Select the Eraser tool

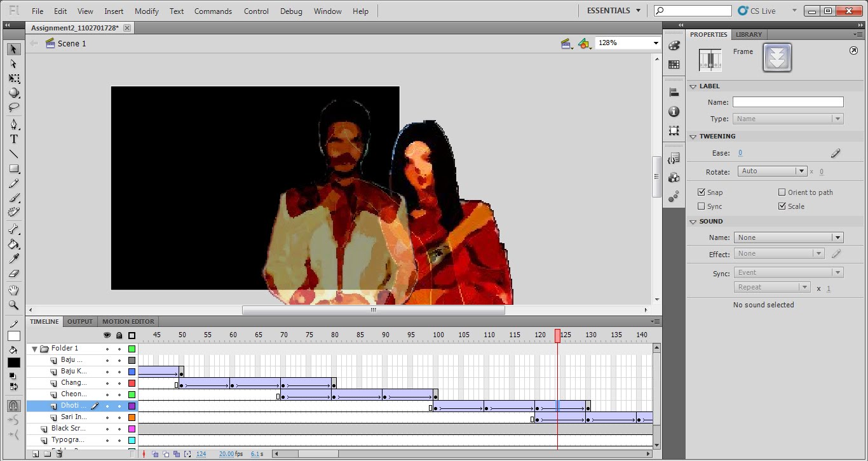[x=13, y=273]
